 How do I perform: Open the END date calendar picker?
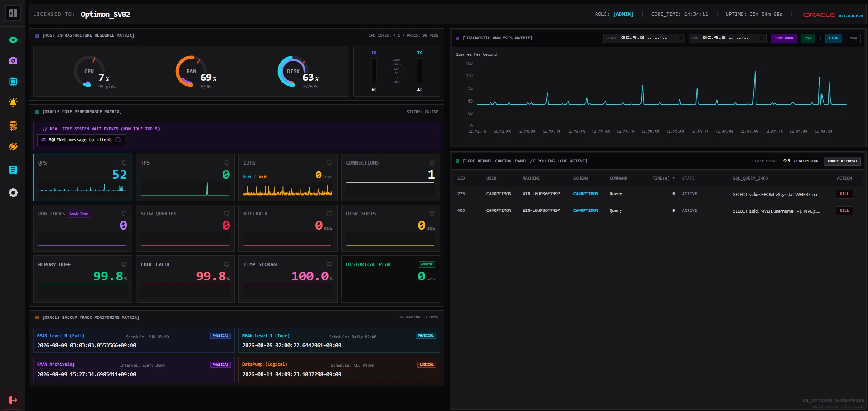762,38
